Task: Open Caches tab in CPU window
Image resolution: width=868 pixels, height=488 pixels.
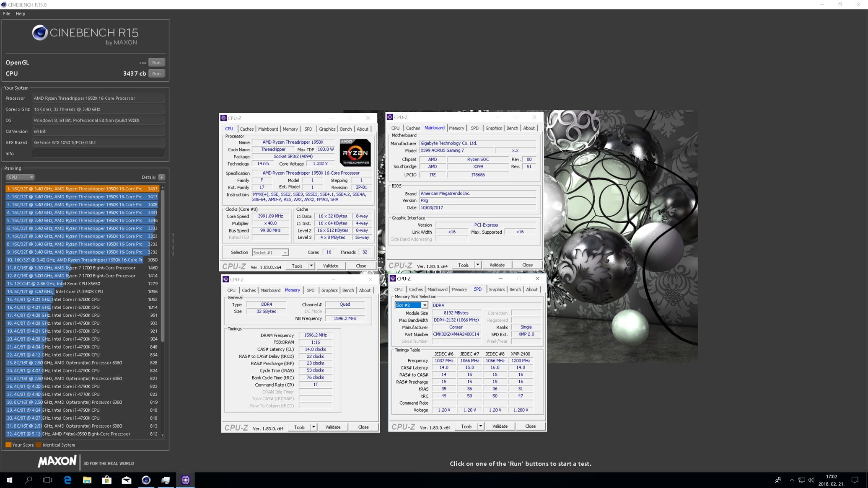Action: tap(246, 129)
